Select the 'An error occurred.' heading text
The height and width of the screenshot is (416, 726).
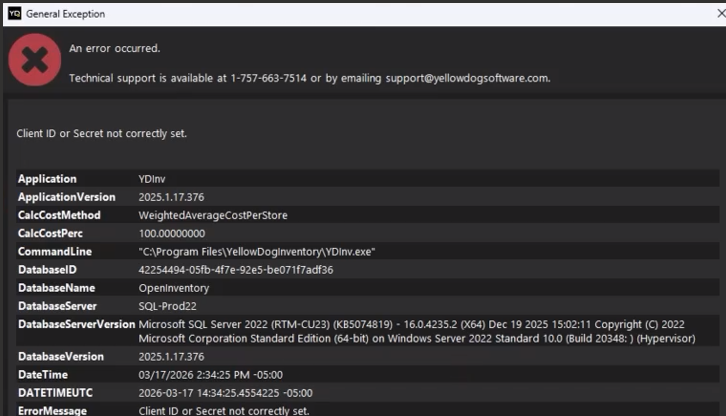pos(114,48)
